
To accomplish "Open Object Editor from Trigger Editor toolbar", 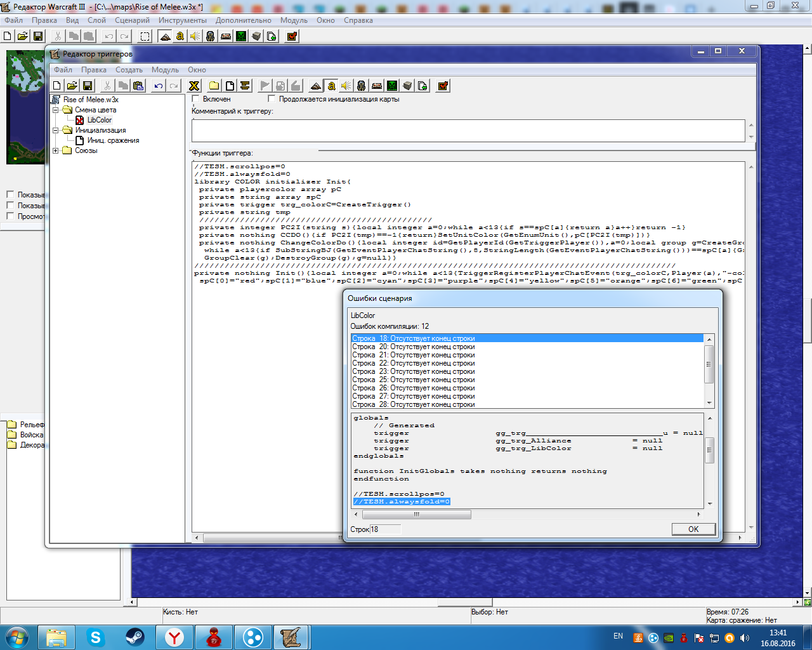I will pos(362,86).
